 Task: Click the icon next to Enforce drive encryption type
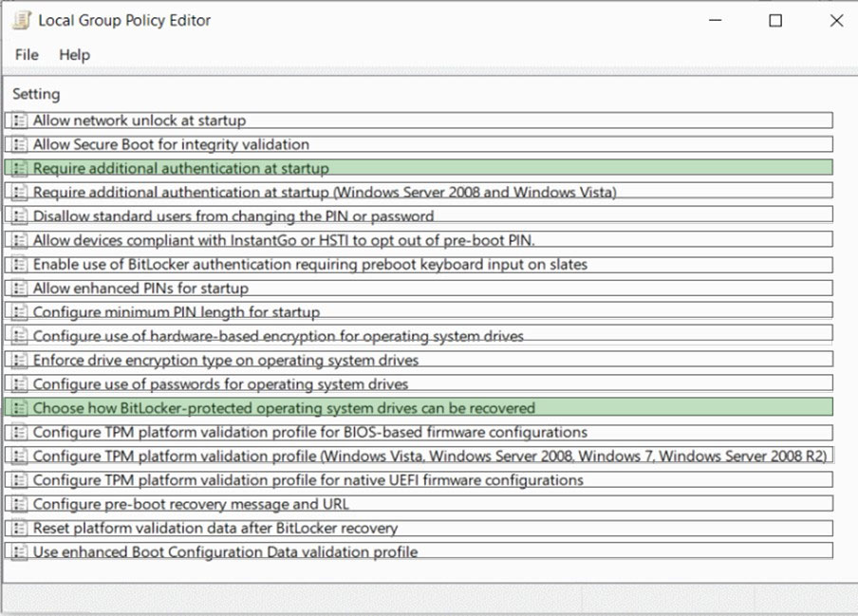point(19,360)
